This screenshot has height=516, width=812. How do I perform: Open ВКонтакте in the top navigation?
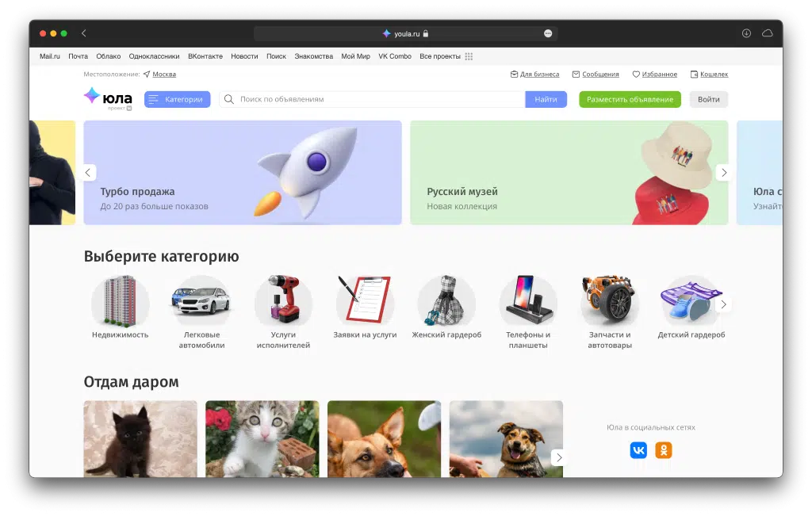pos(205,56)
